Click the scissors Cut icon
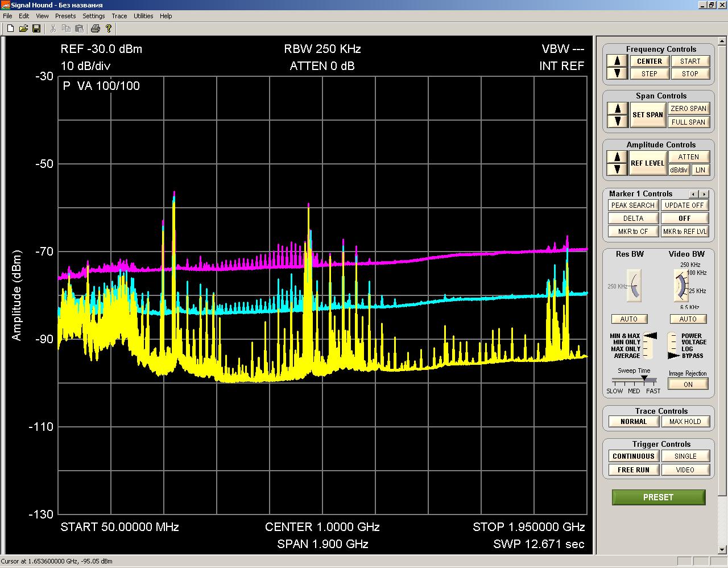The width and height of the screenshot is (728, 568). (53, 28)
